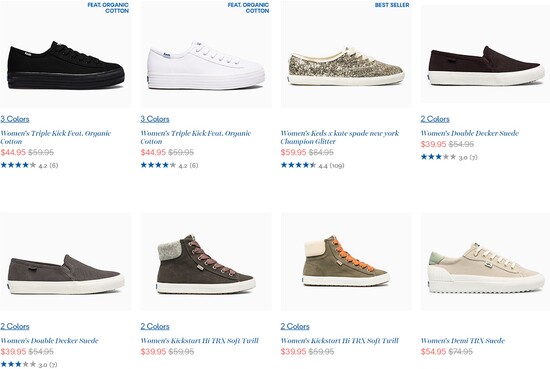
Task: Open the white Triple Kick Organic Cotton title link
Action: point(196,137)
